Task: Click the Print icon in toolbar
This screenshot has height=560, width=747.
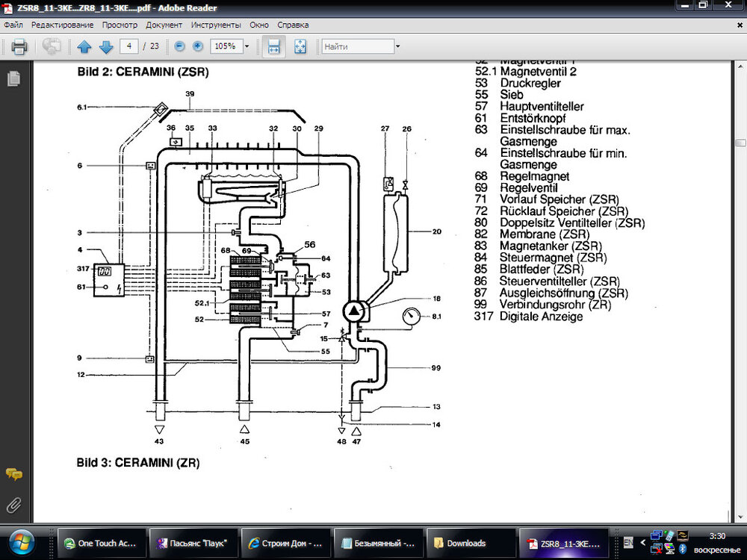Action: pyautogui.click(x=19, y=46)
